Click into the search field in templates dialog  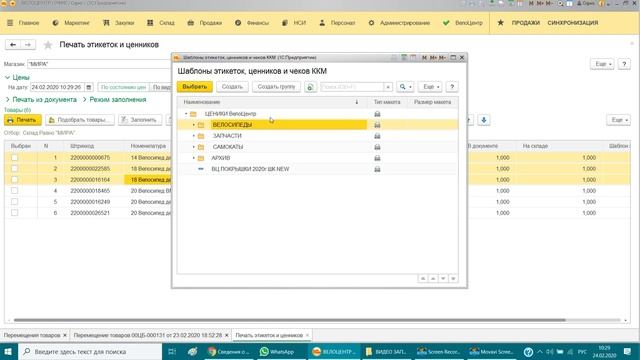tap(352, 87)
